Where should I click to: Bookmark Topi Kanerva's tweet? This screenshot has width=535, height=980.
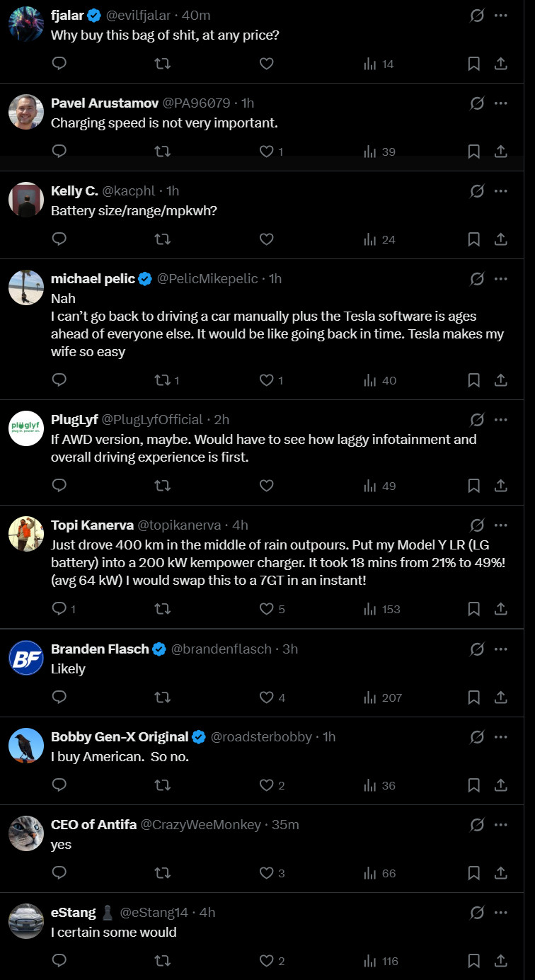click(474, 609)
